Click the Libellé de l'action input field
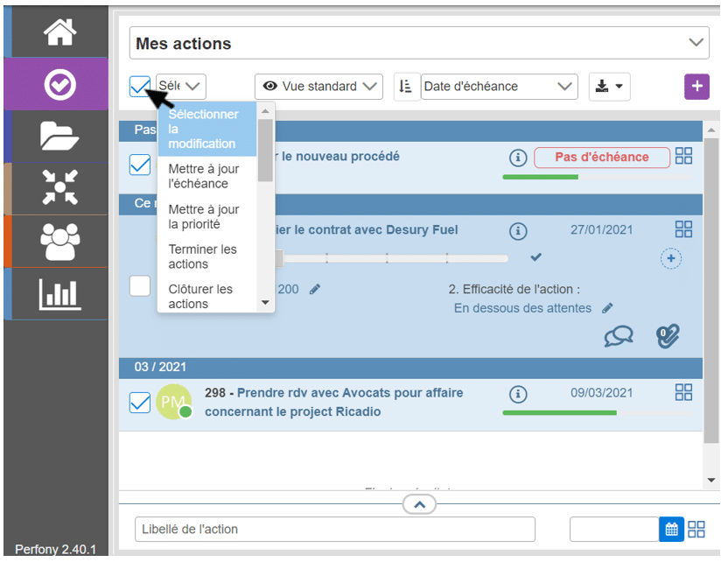 point(334,530)
